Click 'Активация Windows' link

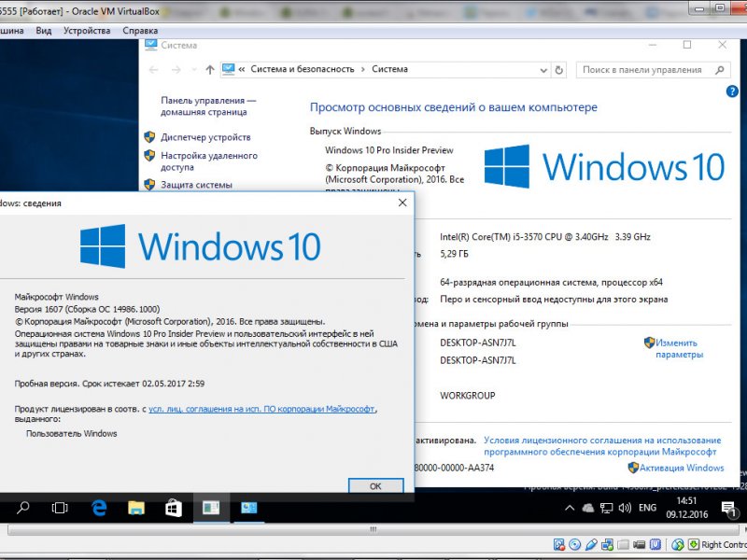pyautogui.click(x=682, y=468)
